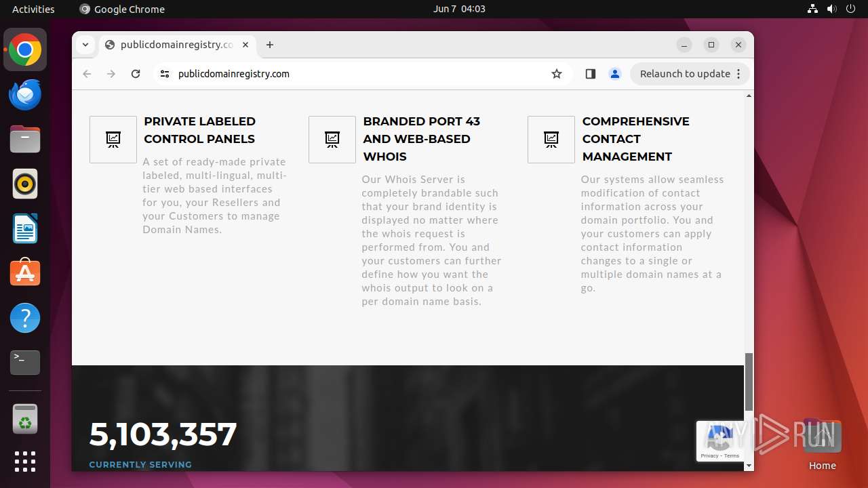The image size is (868, 488).
Task: Click scrollbar up arrow
Action: 749,96
